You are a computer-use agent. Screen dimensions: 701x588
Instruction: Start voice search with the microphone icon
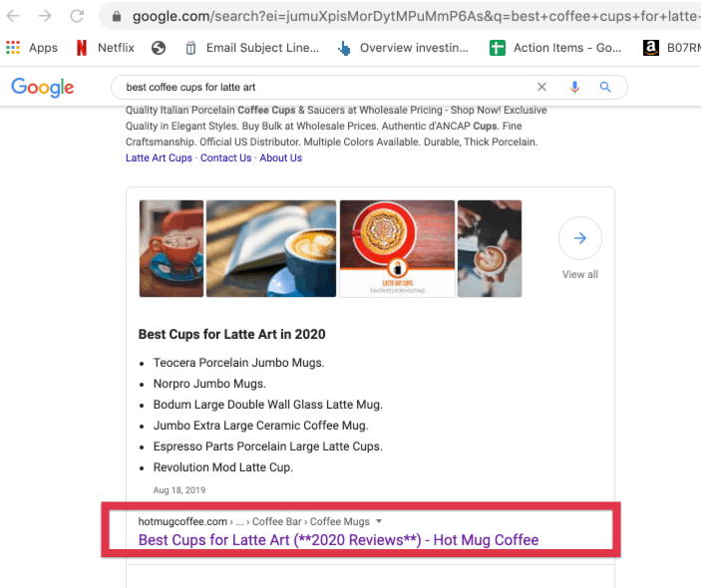(x=574, y=87)
